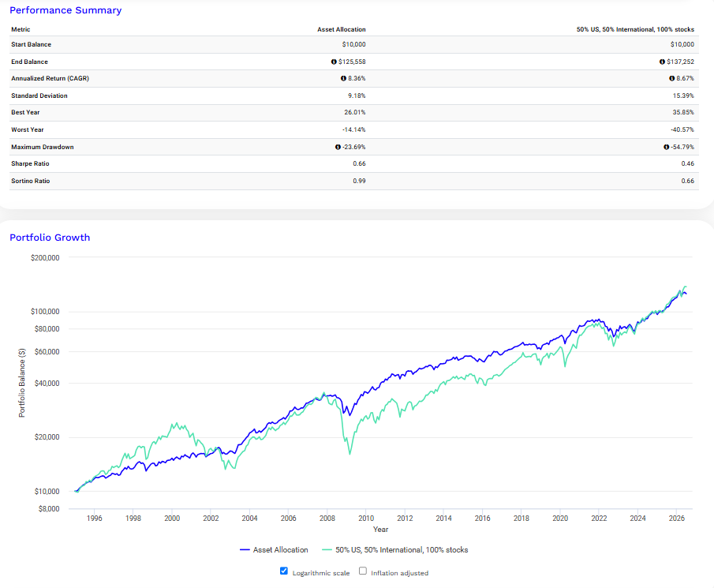Viewport: 714px width, 588px height.
Task: Select the Standard Deviation row label
Action: pyautogui.click(x=39, y=96)
